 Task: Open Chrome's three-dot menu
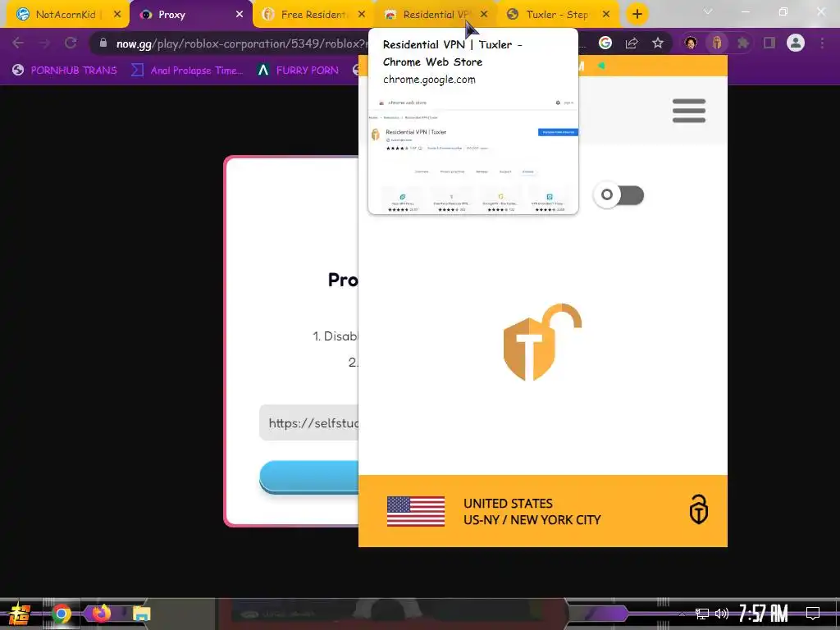(x=822, y=43)
